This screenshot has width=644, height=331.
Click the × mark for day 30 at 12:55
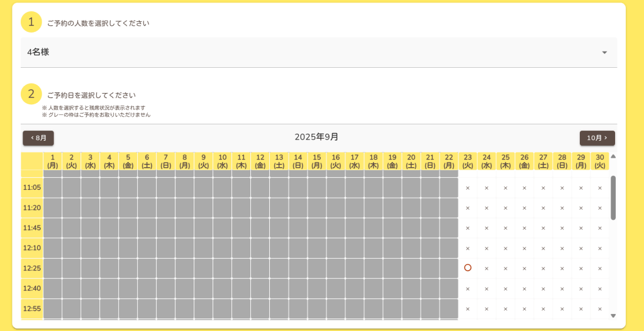tap(600, 308)
